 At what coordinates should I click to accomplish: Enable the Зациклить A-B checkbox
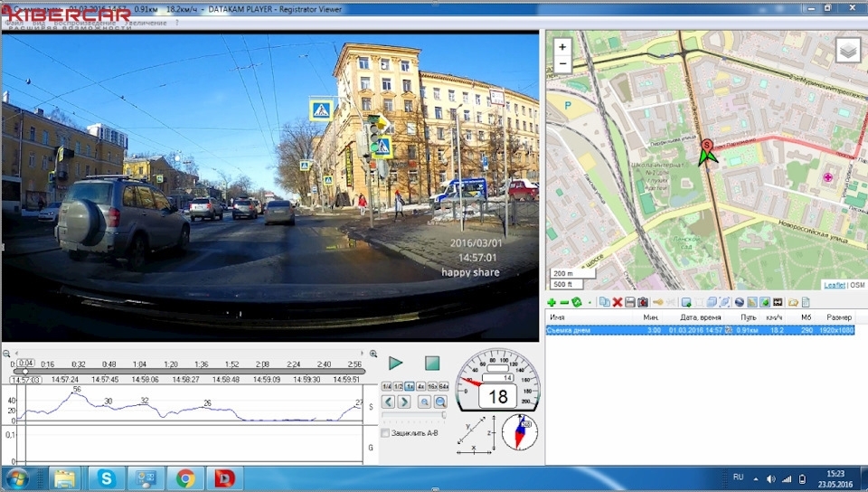pyautogui.click(x=385, y=433)
